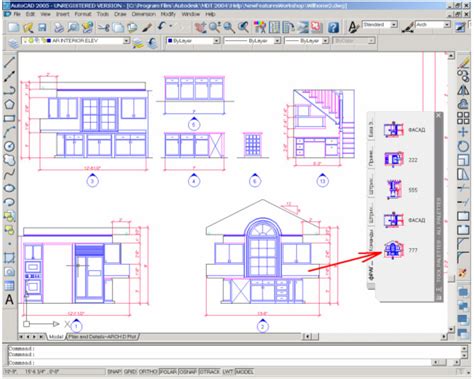474x379 pixels.
Task: Select the Rotate modify tool
Action: pyautogui.click(x=463, y=146)
